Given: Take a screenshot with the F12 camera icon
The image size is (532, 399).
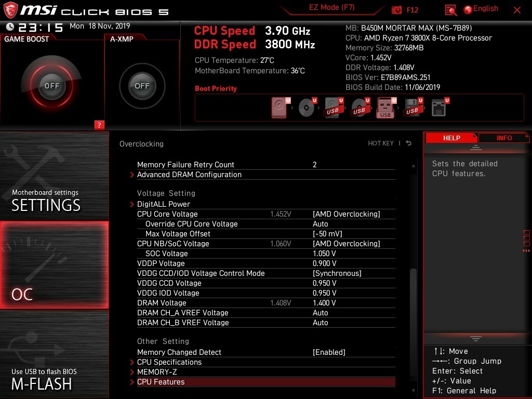Looking at the screenshot, I should (x=396, y=10).
